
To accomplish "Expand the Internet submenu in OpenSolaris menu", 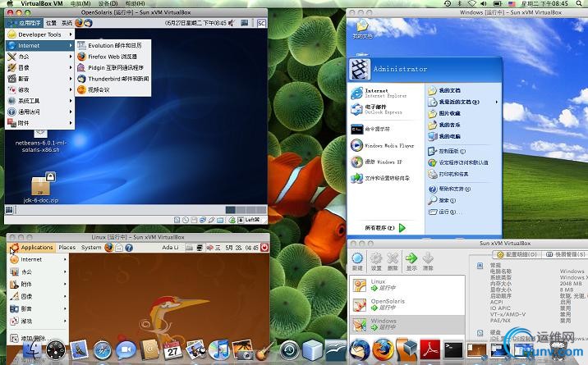I will 40,46.
